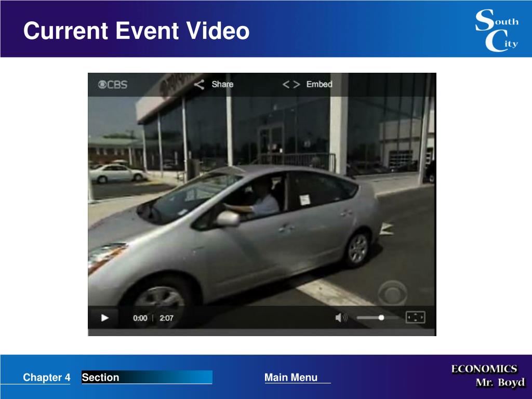Click the Mr. Boyd text
532x399 pixels.
pos(500,382)
